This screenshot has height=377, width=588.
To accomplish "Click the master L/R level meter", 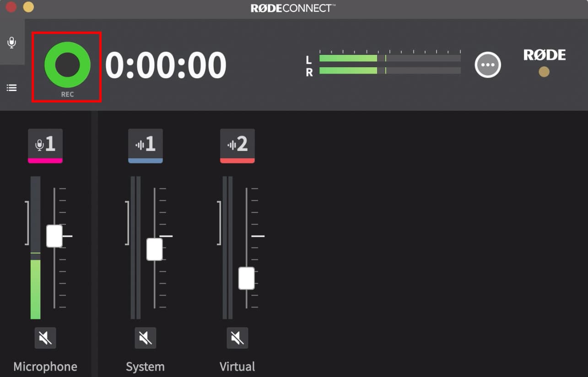I will (389, 65).
